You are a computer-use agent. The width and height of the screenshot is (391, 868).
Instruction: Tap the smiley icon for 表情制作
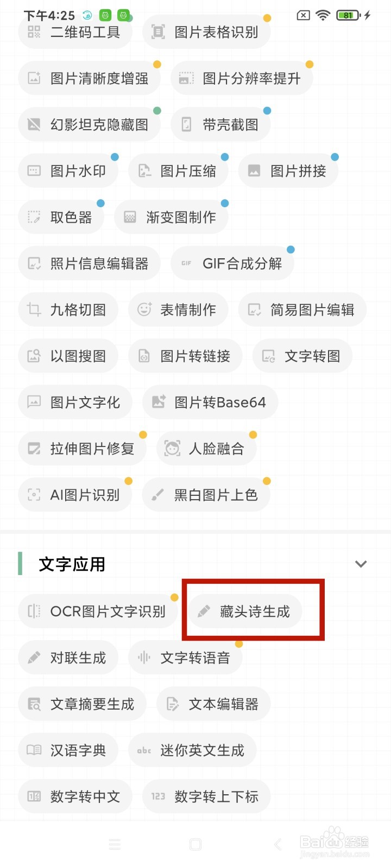click(x=144, y=310)
